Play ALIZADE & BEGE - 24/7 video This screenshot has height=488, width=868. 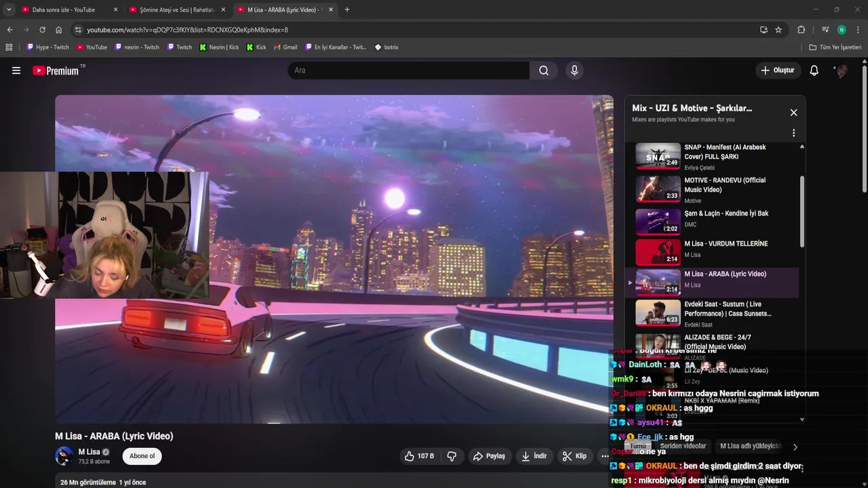tap(717, 342)
